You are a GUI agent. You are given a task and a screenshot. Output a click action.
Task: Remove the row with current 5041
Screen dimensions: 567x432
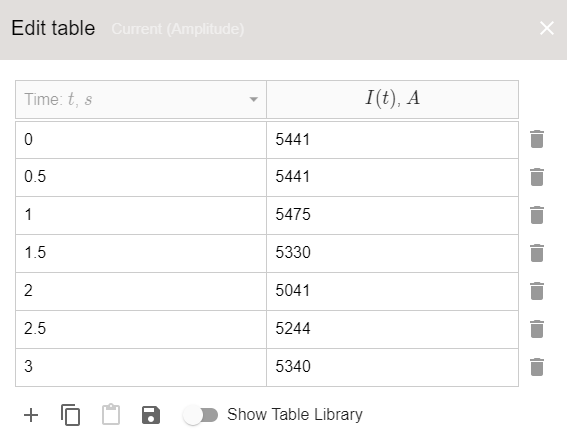click(x=537, y=291)
